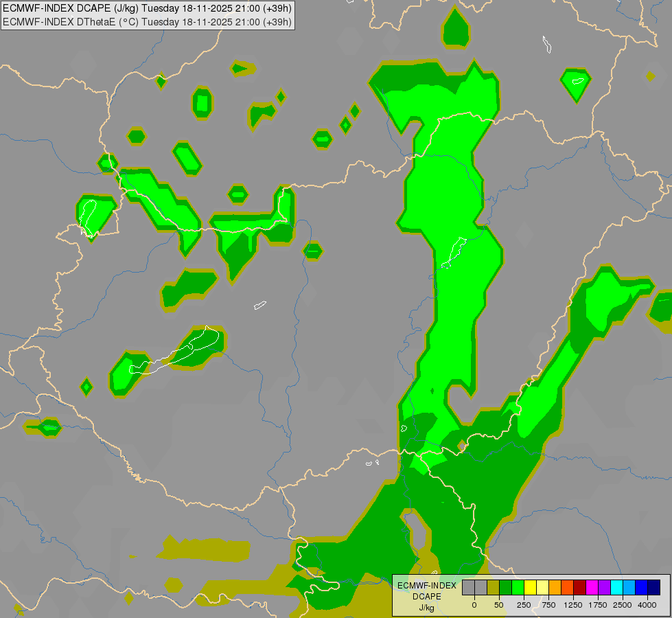The width and height of the screenshot is (672, 618).
Task: Pick the purple legend swatch
Action: (x=605, y=587)
